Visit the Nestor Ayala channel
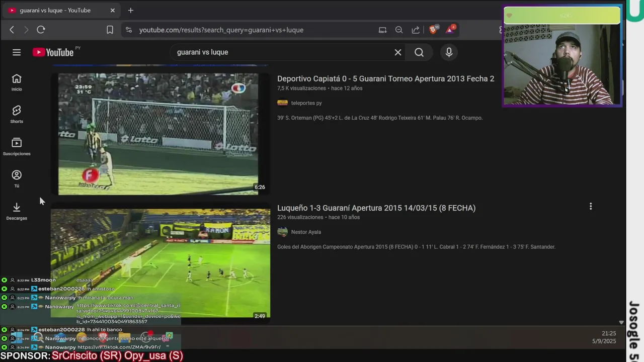This screenshot has width=644, height=362. pyautogui.click(x=306, y=232)
